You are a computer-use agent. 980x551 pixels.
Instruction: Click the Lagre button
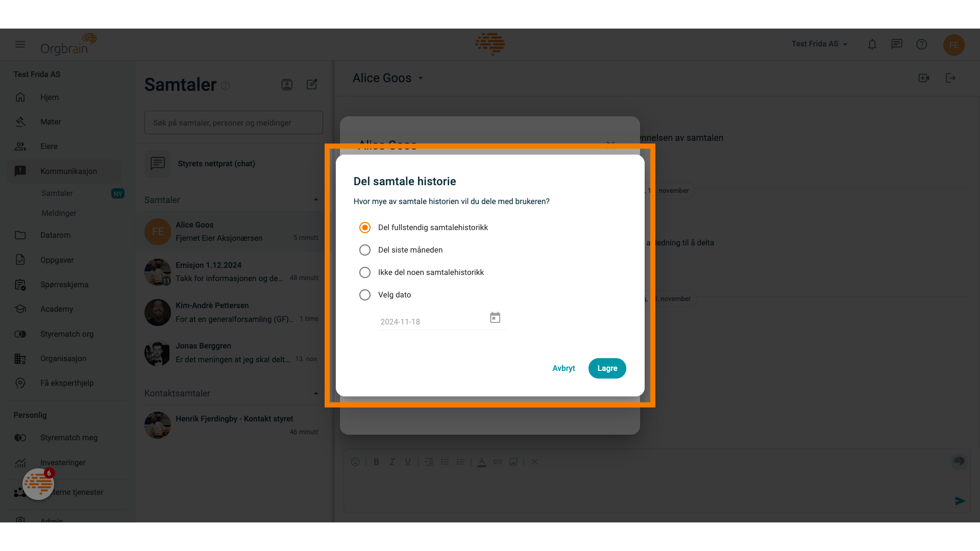[607, 368]
